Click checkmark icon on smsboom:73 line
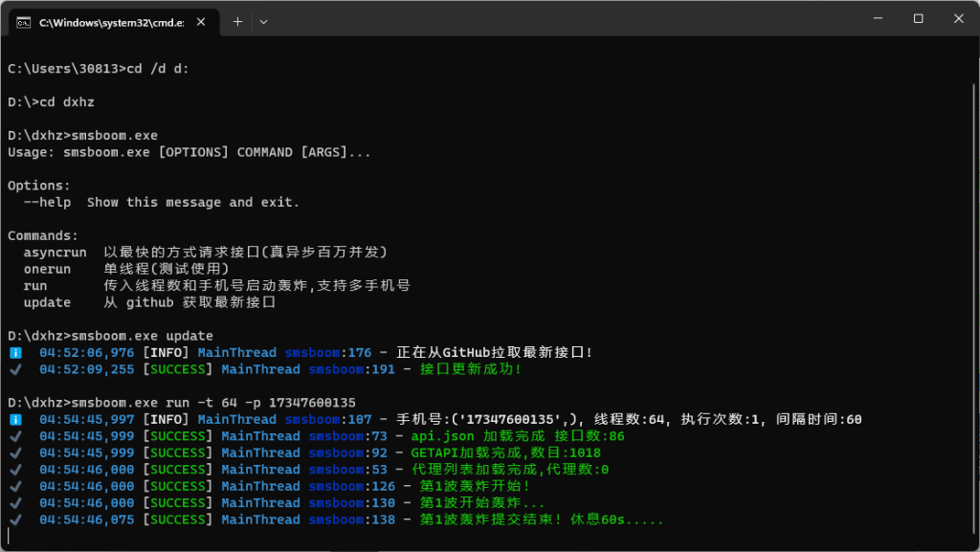Screen dimensions: 980x552 15,436
